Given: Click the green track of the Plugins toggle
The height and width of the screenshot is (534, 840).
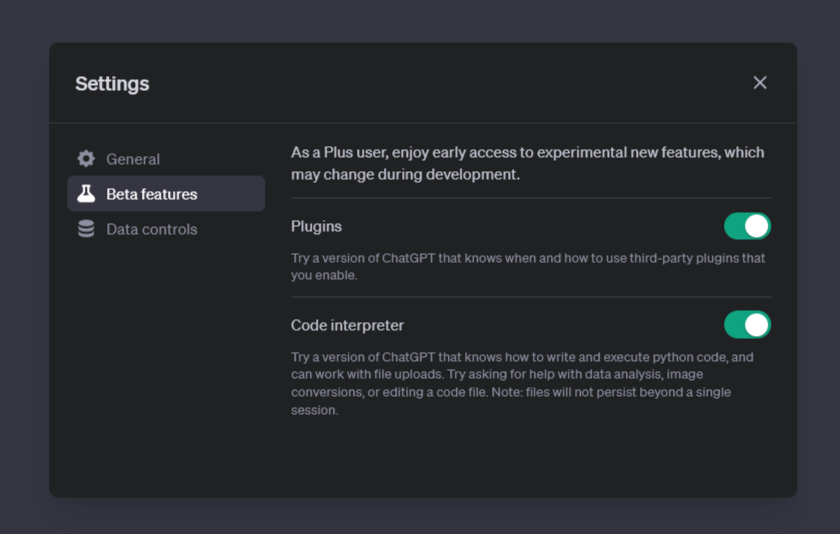Looking at the screenshot, I should [733, 226].
